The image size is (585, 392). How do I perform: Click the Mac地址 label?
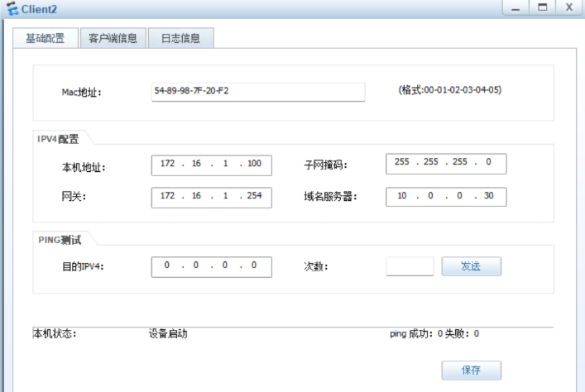pyautogui.click(x=81, y=92)
